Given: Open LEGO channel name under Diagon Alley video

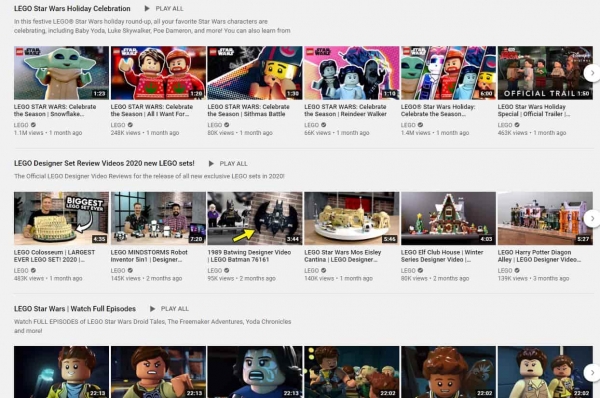Looking at the screenshot, I should (505, 271).
